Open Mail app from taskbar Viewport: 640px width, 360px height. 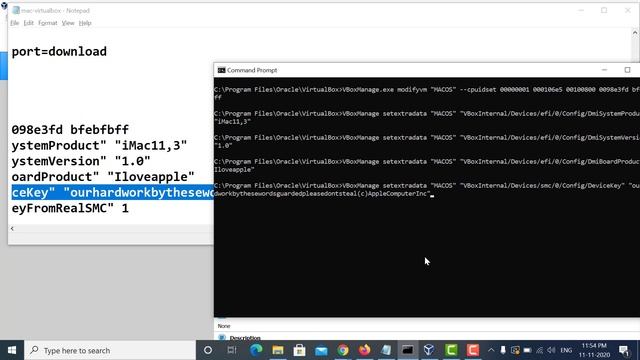[321, 350]
